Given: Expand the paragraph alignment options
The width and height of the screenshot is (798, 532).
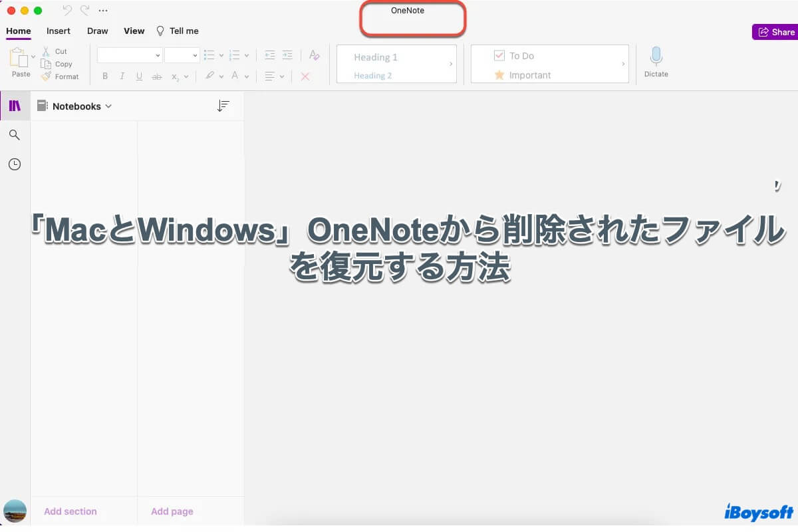Looking at the screenshot, I should [x=282, y=77].
